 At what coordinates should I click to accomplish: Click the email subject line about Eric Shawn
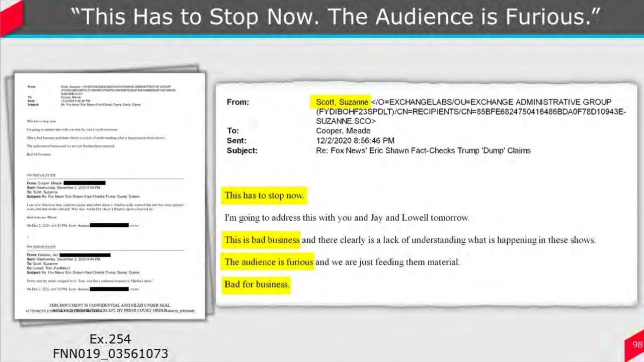click(x=423, y=150)
